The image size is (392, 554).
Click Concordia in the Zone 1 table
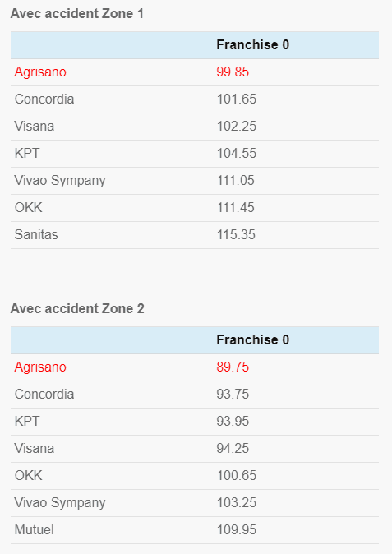tap(44, 99)
